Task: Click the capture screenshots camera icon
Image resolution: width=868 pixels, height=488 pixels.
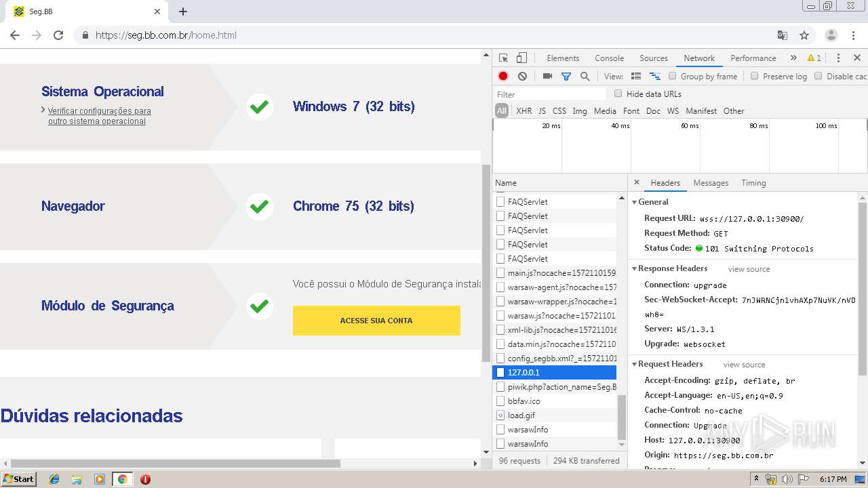Action: tap(547, 77)
